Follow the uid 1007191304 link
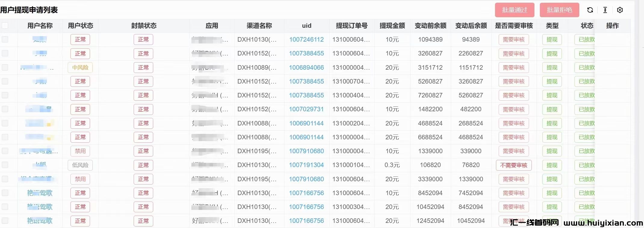Image resolution: width=644 pixels, height=228 pixels. click(x=306, y=165)
